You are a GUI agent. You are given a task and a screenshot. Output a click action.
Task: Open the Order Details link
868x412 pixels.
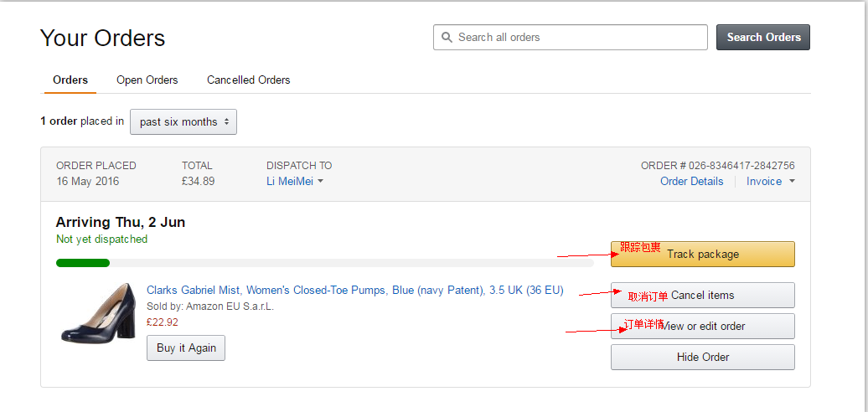(x=691, y=182)
